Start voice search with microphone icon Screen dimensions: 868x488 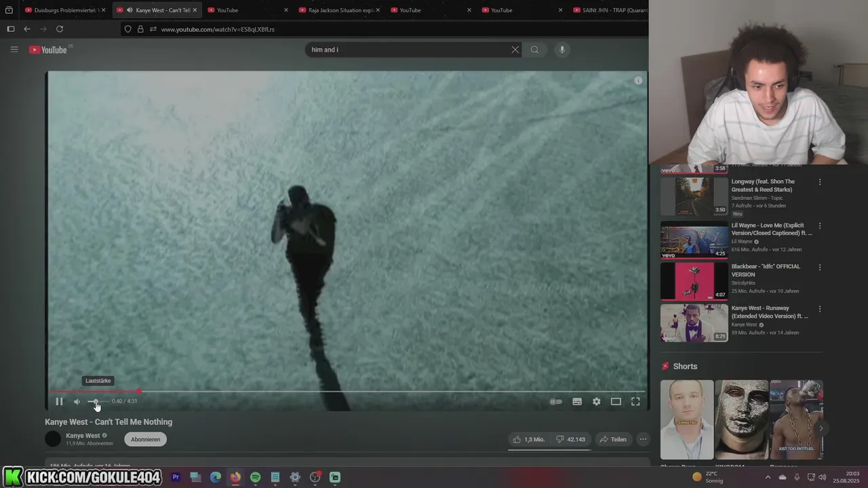coord(561,49)
